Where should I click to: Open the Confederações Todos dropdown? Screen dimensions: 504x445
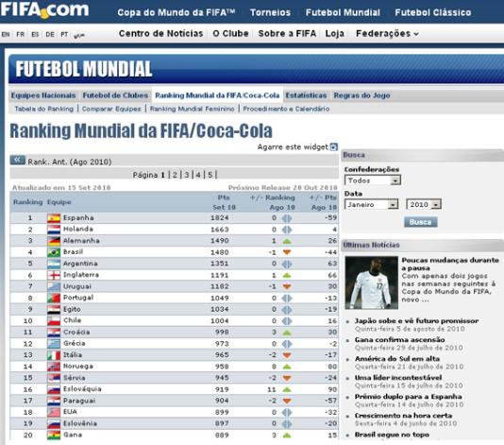(x=373, y=180)
